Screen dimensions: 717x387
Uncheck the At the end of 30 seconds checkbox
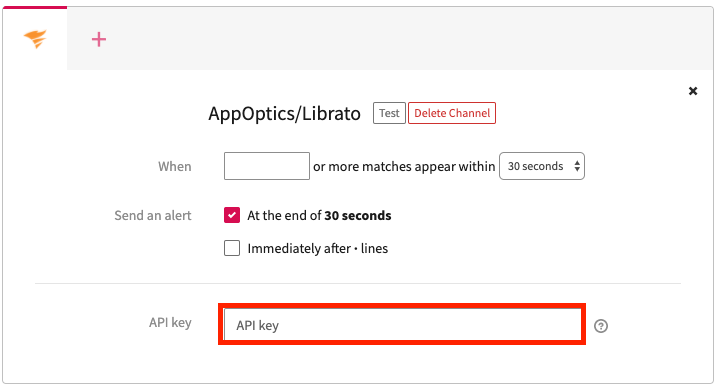[x=232, y=215]
